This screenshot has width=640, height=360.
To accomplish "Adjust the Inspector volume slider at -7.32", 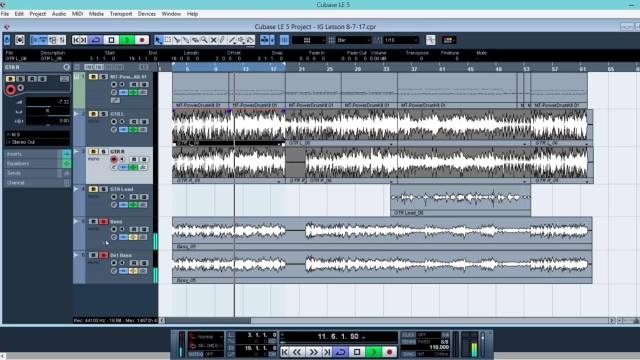I will pyautogui.click(x=47, y=102).
